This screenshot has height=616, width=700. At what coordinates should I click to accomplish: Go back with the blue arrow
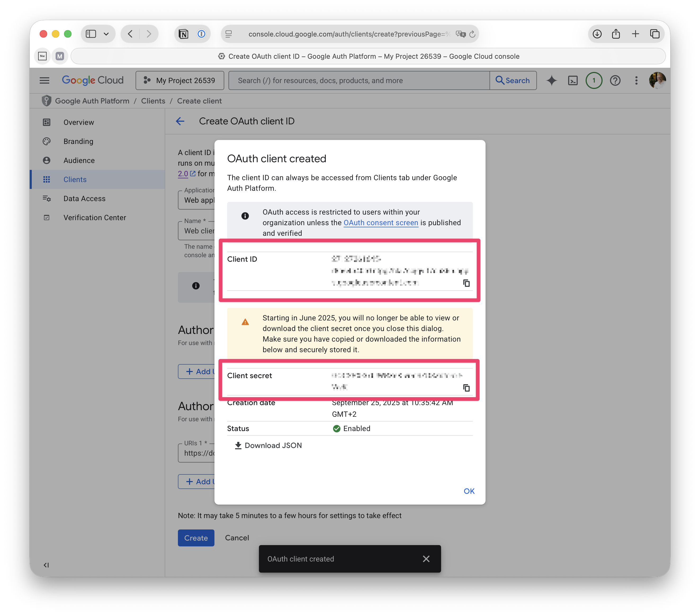180,121
